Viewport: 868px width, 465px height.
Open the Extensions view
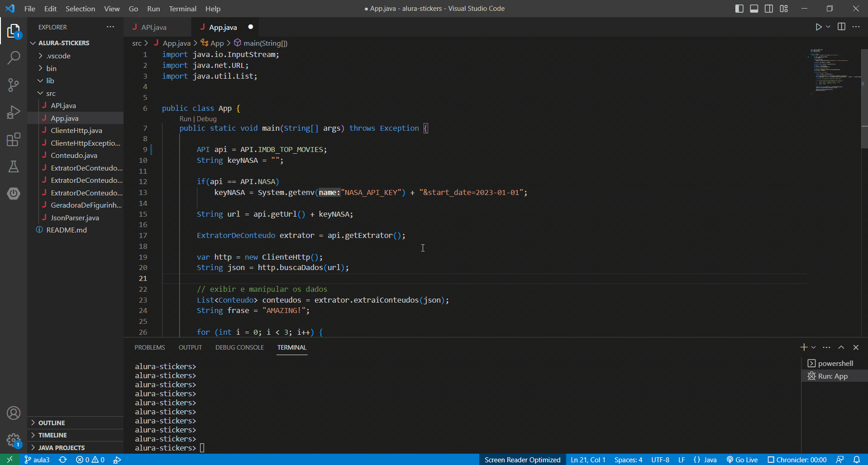14,139
